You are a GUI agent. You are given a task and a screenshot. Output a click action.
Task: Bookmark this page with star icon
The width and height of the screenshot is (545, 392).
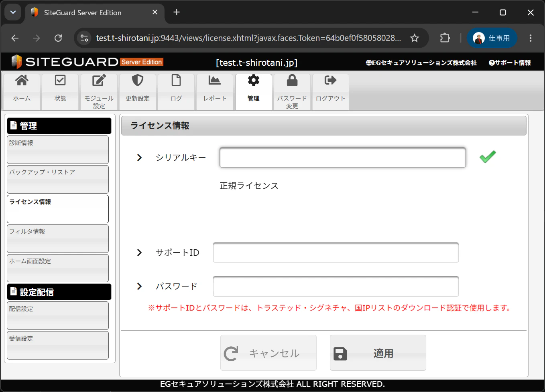click(x=415, y=38)
